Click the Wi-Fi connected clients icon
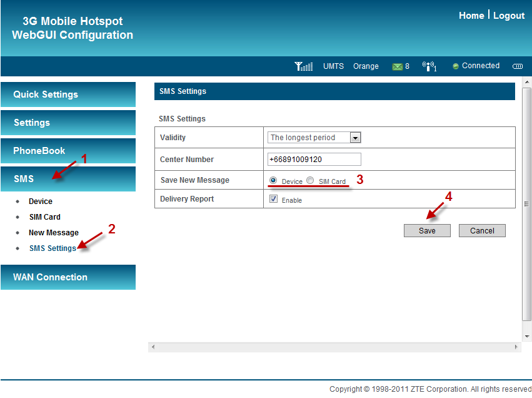This screenshot has width=532, height=398. 429,66
